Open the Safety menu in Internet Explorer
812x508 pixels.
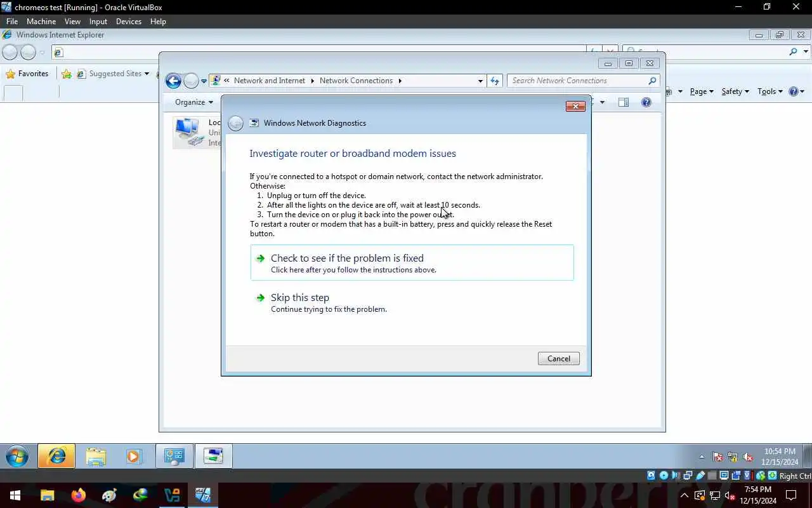click(x=735, y=91)
